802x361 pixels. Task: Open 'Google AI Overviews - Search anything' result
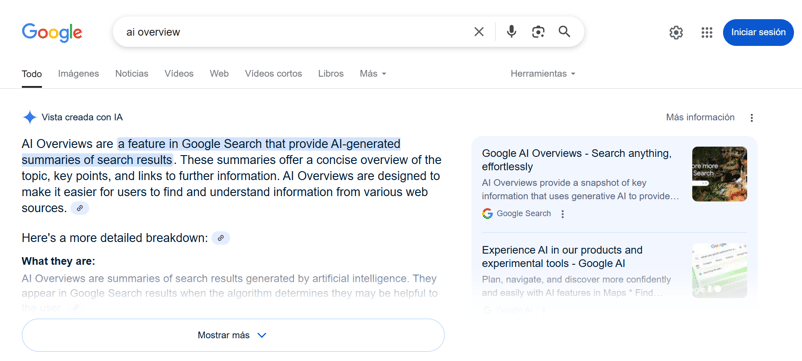[576, 160]
